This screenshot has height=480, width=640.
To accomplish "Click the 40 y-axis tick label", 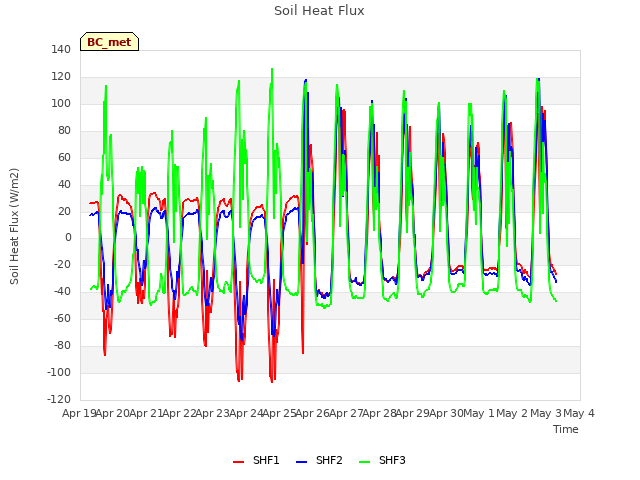I will [x=64, y=184].
